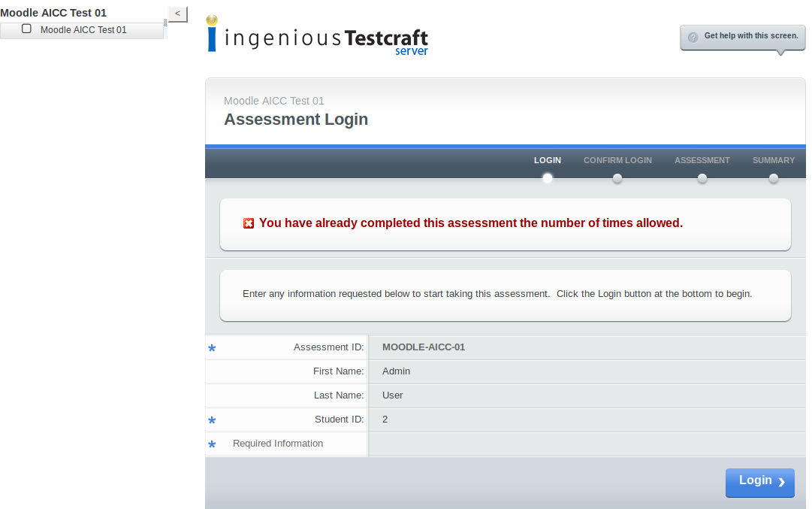Image resolution: width=812 pixels, height=509 pixels.
Task: Select the SUMMARY step tab
Action: pos(773,160)
